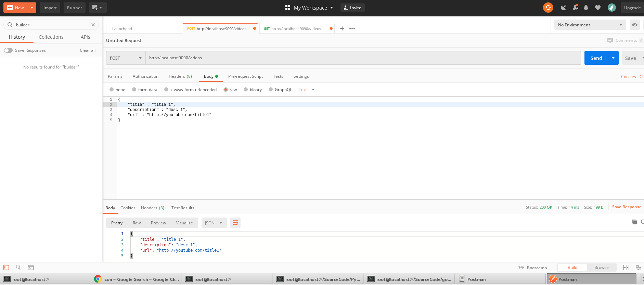The width and height of the screenshot is (644, 285).
Task: Open keyboard shortcuts icon in status bar
Action: (x=638, y=268)
